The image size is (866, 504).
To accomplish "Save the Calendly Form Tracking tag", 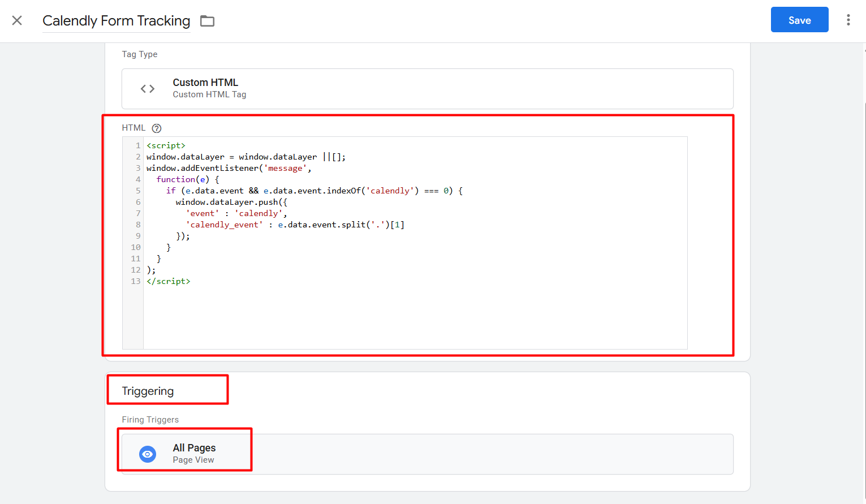I will (x=799, y=20).
